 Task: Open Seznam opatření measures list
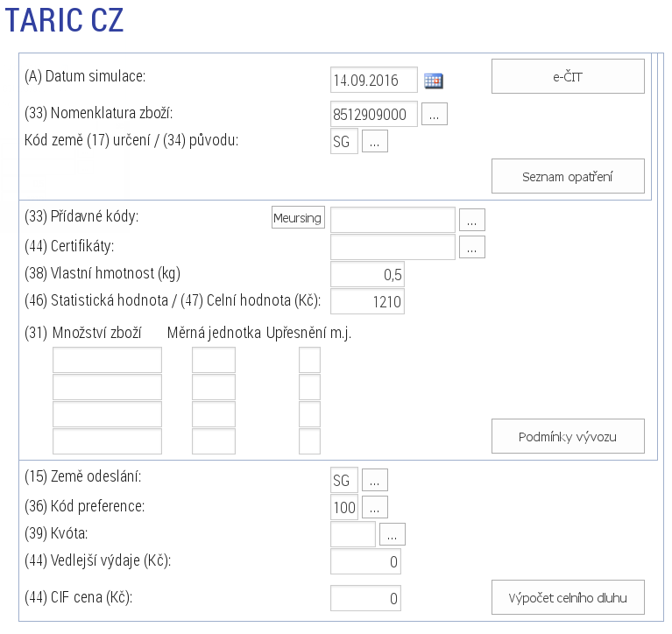click(568, 176)
